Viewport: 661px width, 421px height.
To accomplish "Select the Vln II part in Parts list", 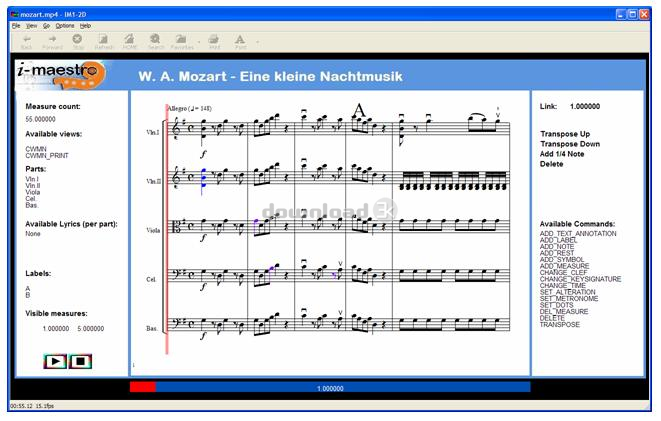I will 32,186.
